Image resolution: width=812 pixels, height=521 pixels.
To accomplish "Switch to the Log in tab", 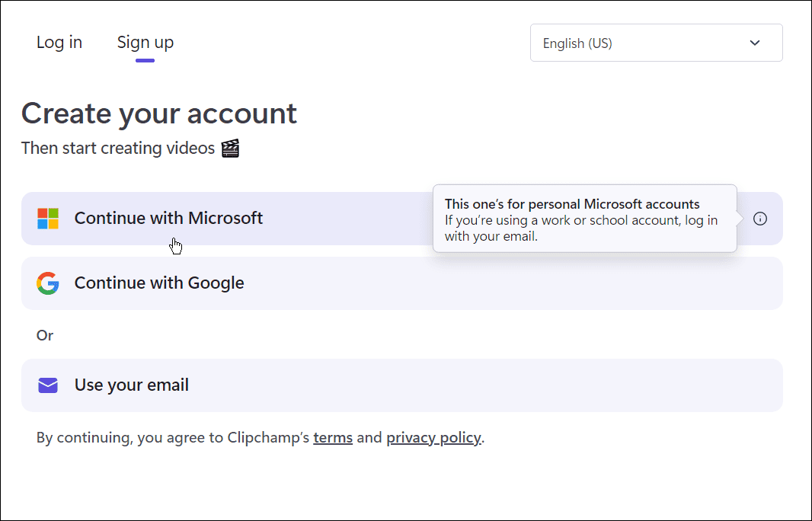I will (59, 42).
